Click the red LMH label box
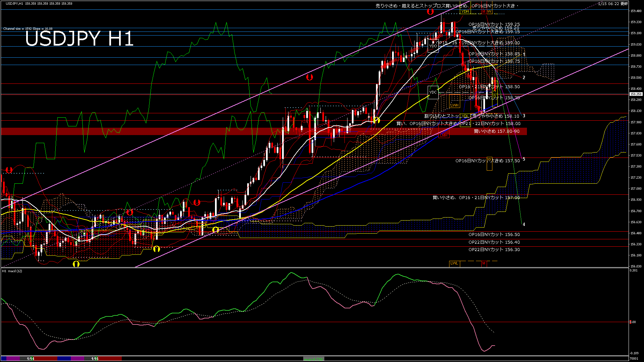This screenshot has height=362, width=644. pyautogui.click(x=443, y=135)
